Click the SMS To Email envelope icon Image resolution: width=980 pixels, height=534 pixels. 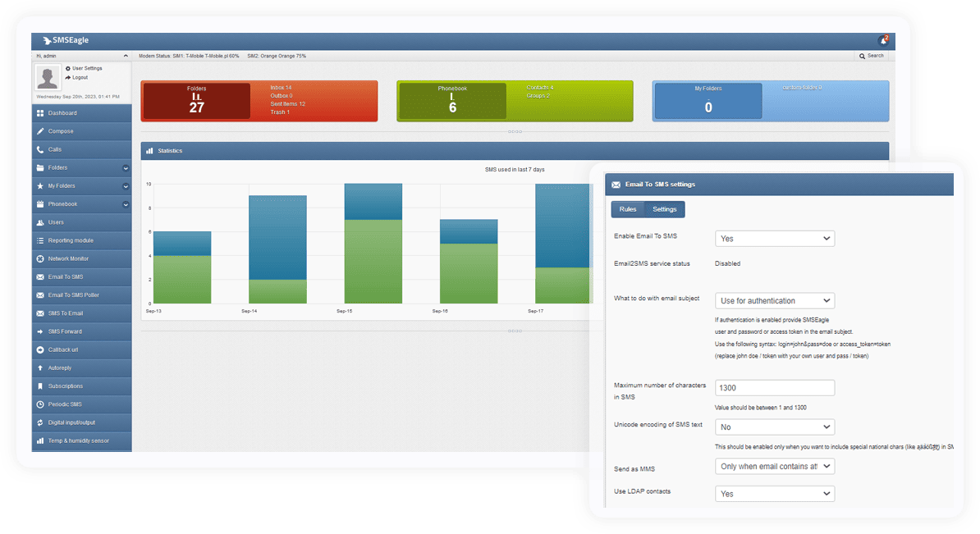40,313
